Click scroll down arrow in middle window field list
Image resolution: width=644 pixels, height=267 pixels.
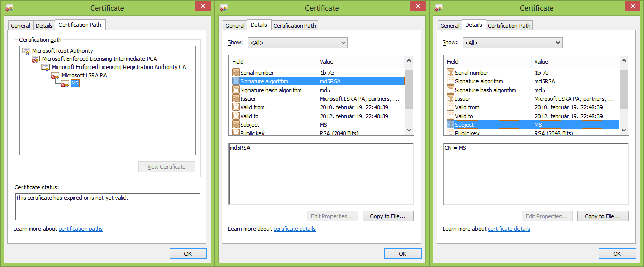409,130
